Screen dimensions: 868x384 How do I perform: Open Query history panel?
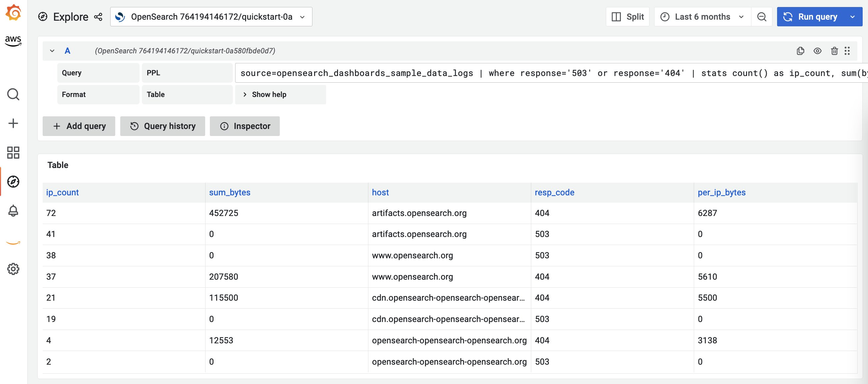point(163,126)
